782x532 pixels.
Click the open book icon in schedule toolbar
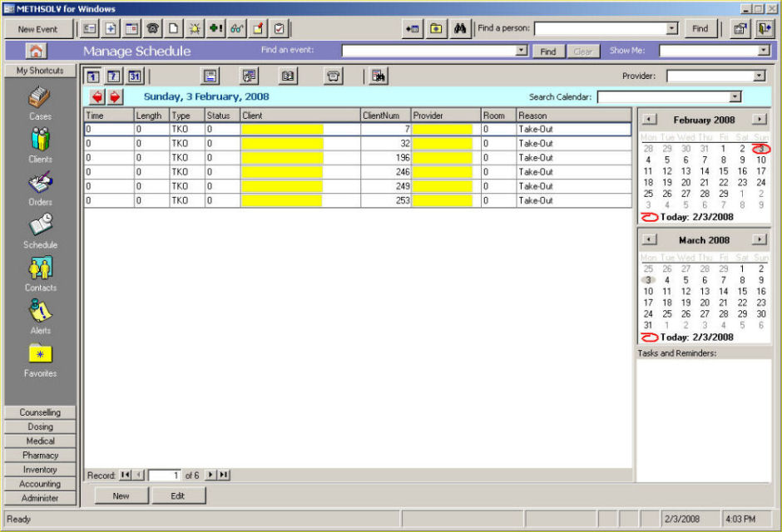[288, 76]
